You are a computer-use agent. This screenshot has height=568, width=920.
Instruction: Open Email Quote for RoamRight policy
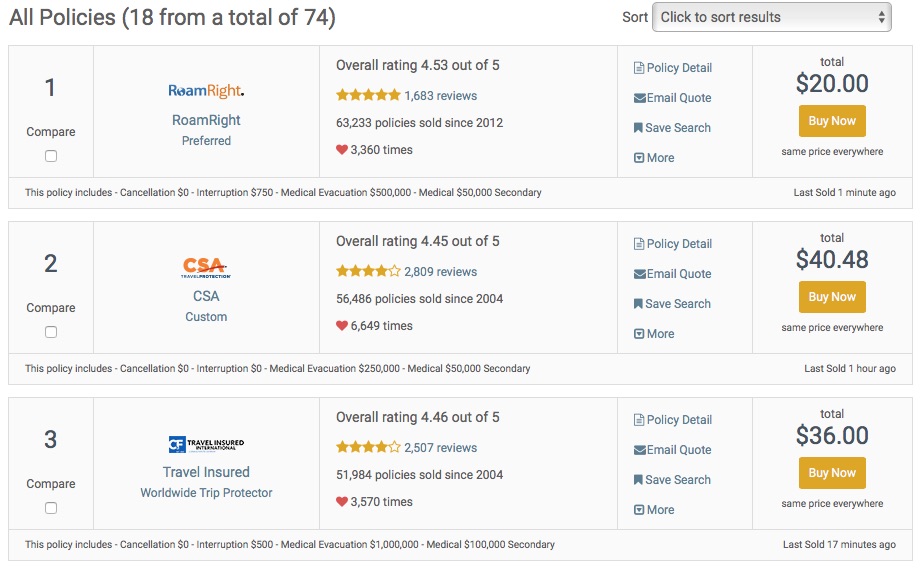[x=672, y=98]
